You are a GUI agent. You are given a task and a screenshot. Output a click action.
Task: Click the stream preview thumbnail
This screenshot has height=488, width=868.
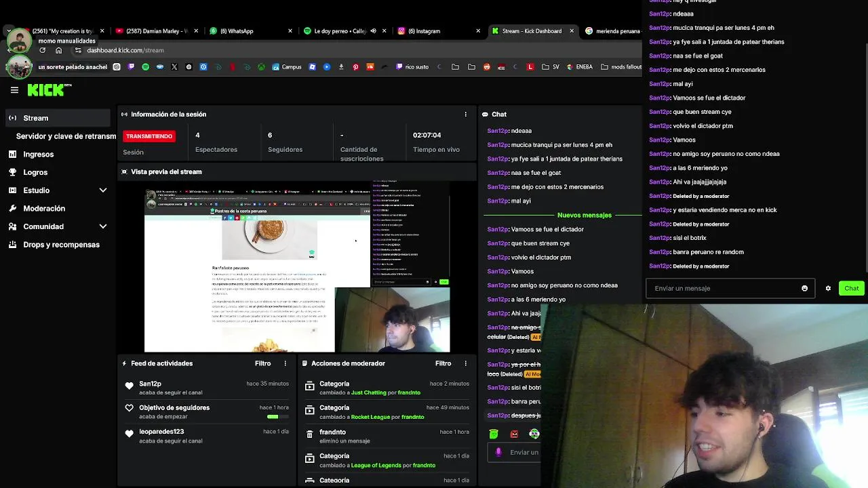click(297, 267)
